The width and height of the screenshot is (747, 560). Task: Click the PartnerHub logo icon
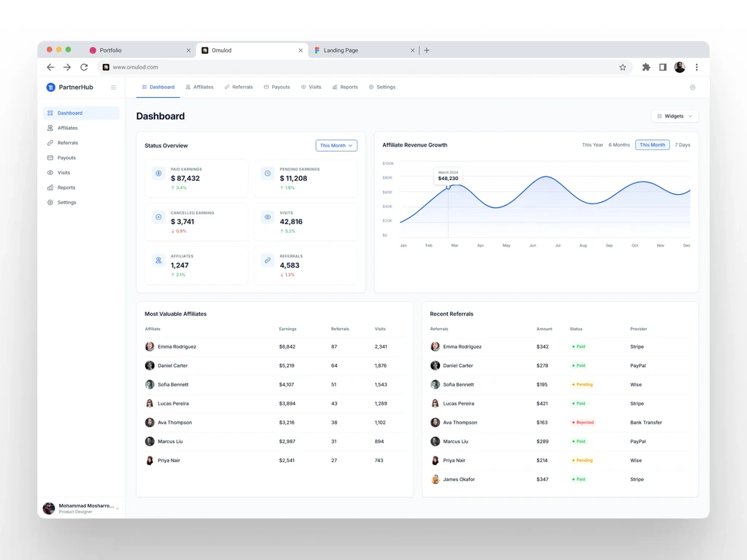(x=50, y=87)
